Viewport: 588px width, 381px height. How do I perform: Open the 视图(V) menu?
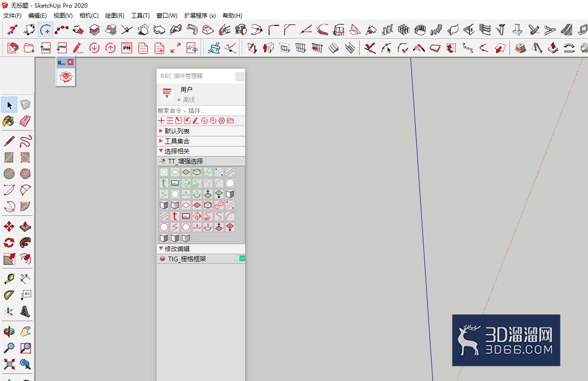[63, 16]
